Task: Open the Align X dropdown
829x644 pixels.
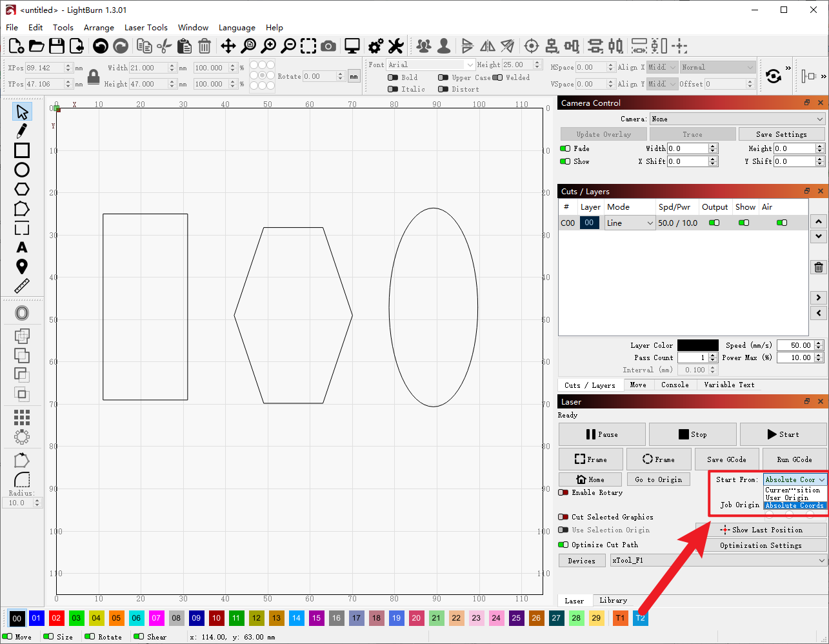Action: pyautogui.click(x=662, y=67)
